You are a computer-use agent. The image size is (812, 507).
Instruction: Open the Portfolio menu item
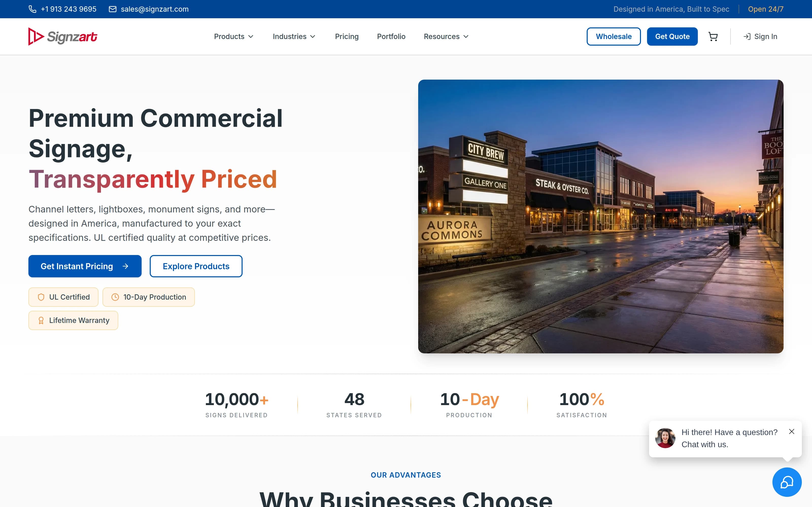pyautogui.click(x=391, y=37)
